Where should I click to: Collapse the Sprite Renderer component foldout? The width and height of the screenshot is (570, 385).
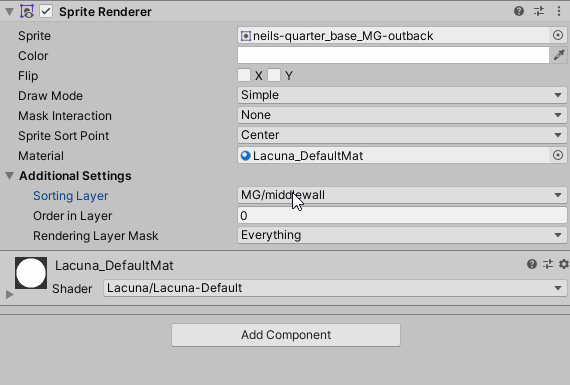pos(9,12)
